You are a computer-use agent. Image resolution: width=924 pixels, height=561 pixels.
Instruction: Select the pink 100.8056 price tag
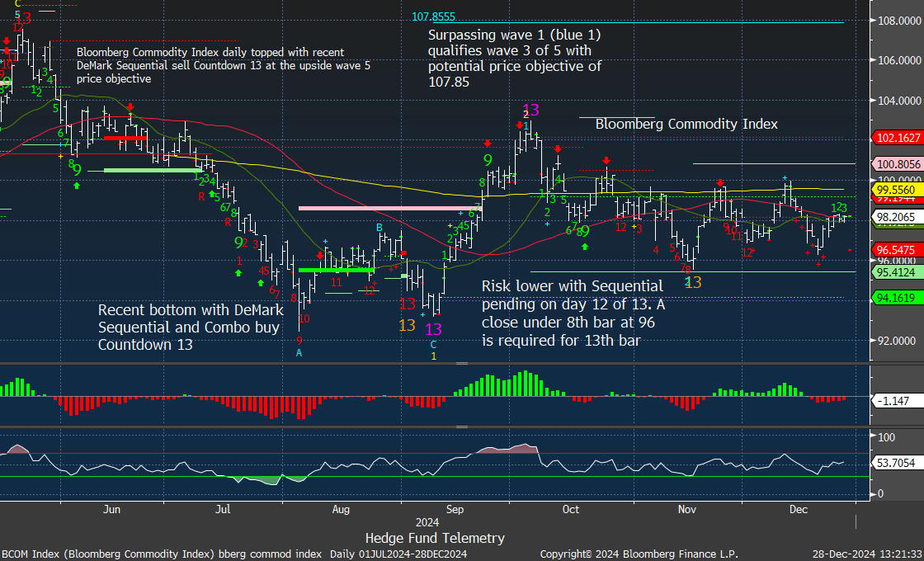pyautogui.click(x=898, y=164)
